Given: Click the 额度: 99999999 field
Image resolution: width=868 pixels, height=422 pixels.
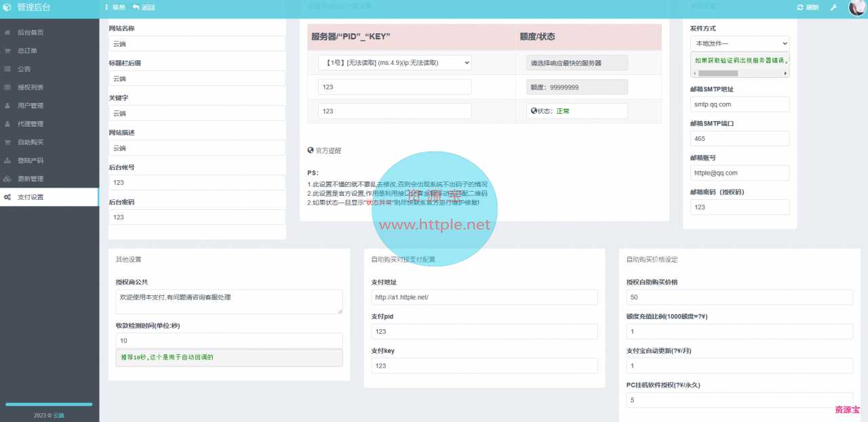Looking at the screenshot, I should 577,87.
